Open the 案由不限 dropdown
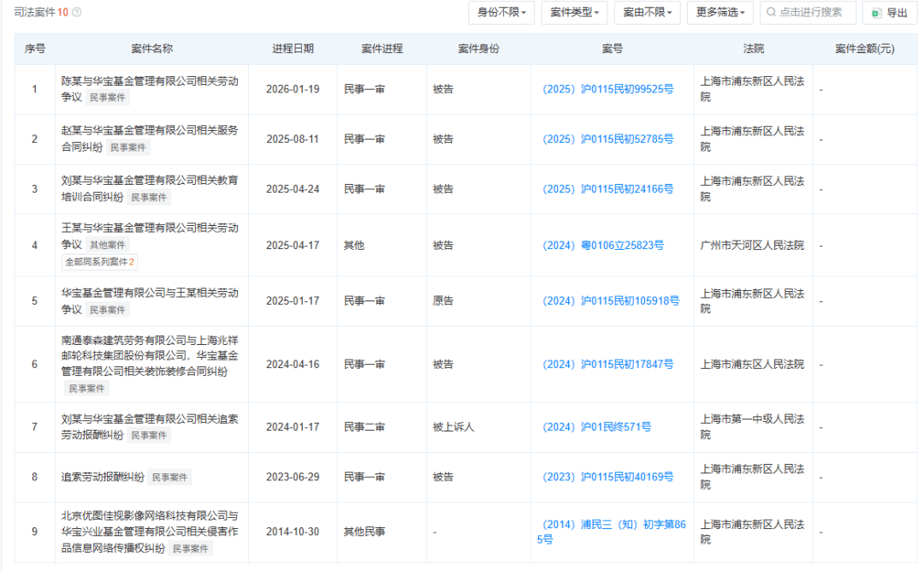 coord(647,13)
